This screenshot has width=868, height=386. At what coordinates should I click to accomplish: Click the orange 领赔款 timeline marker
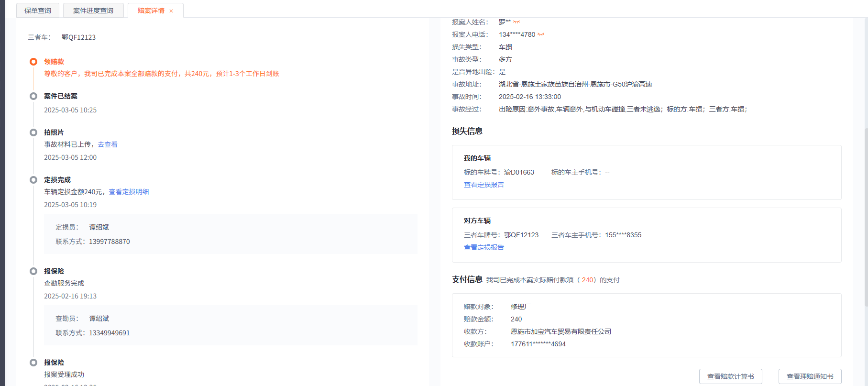click(33, 62)
